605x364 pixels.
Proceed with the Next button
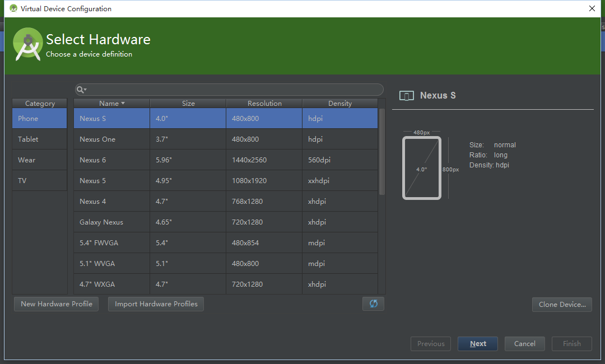click(x=477, y=344)
